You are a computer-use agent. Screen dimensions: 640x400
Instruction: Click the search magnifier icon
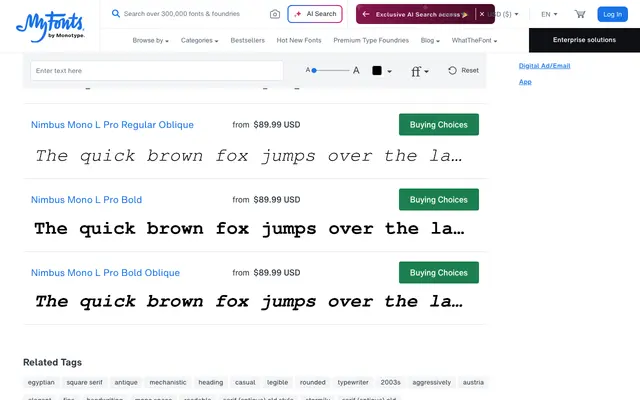(x=116, y=13)
